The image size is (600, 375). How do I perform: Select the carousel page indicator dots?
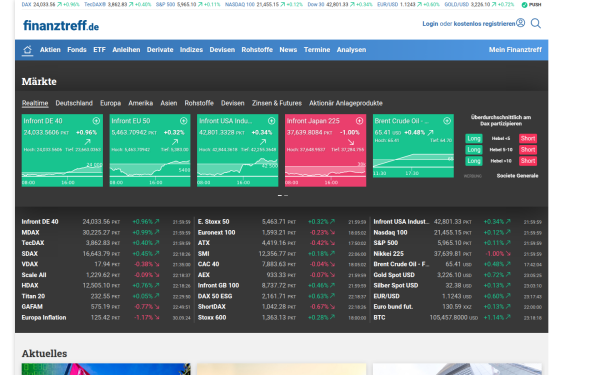(283, 196)
